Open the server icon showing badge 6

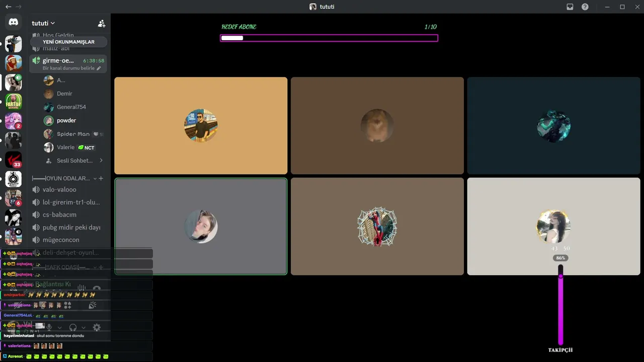pyautogui.click(x=14, y=198)
